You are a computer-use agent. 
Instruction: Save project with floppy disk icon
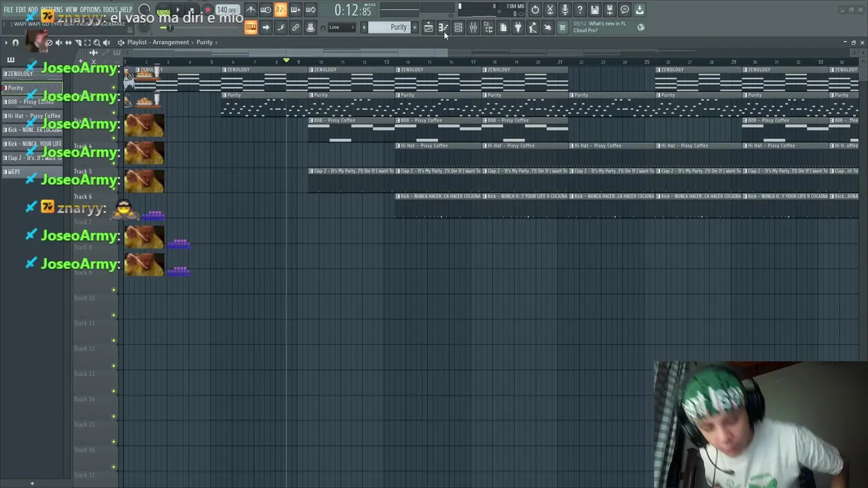click(x=595, y=9)
